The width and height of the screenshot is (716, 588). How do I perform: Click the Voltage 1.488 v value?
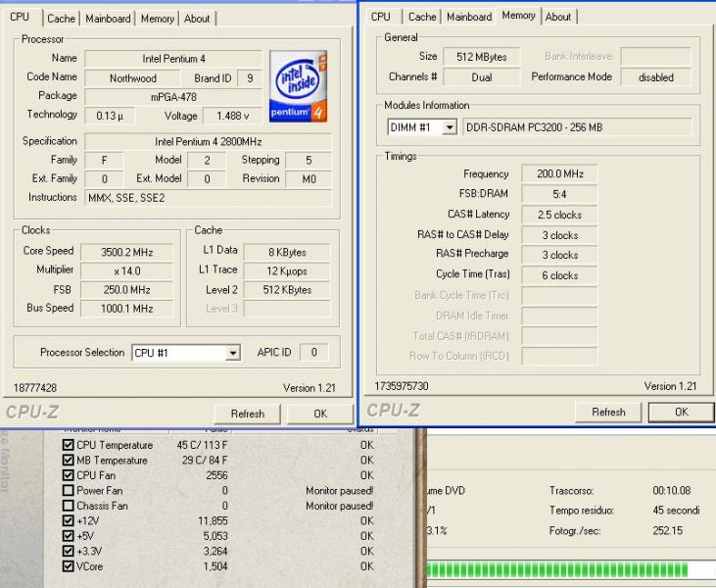(x=232, y=116)
